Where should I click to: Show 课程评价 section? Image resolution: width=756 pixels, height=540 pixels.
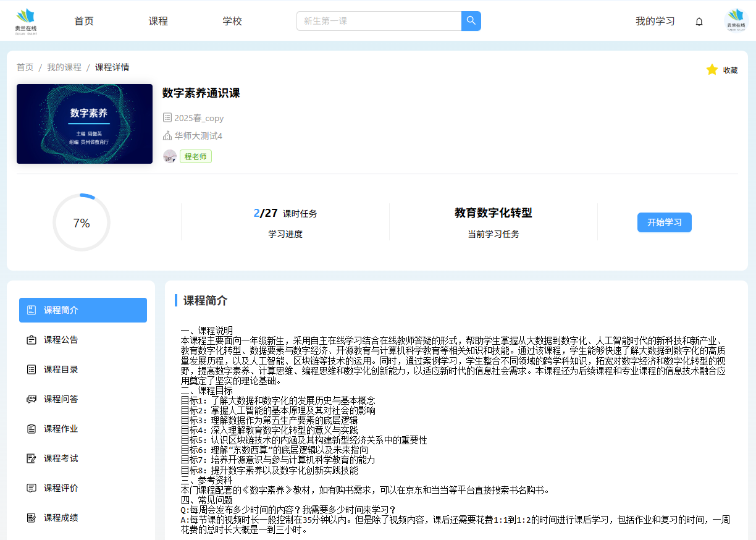(x=61, y=488)
